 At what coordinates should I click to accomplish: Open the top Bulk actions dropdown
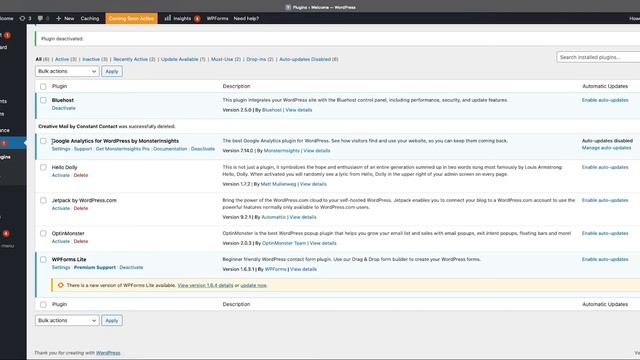pos(67,71)
